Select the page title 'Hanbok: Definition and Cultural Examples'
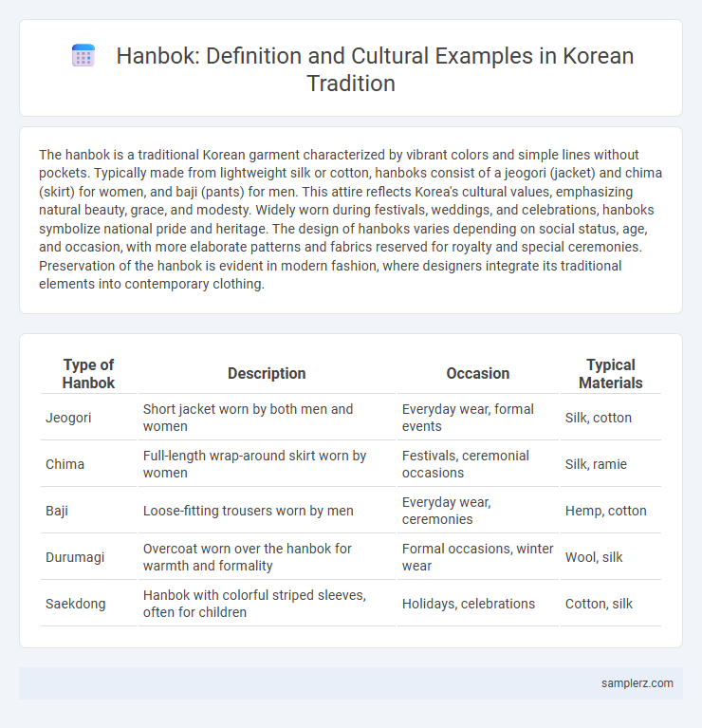The height and width of the screenshot is (728, 702). coord(375,69)
